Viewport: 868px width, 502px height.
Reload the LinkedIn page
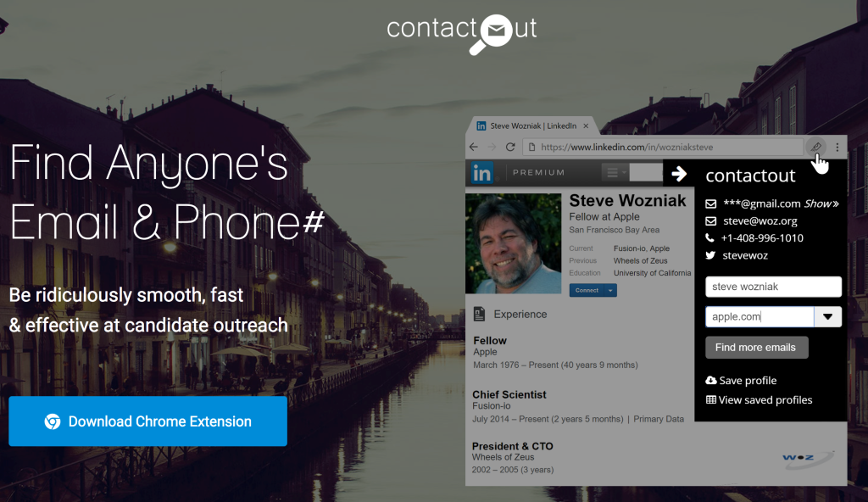pyautogui.click(x=510, y=147)
